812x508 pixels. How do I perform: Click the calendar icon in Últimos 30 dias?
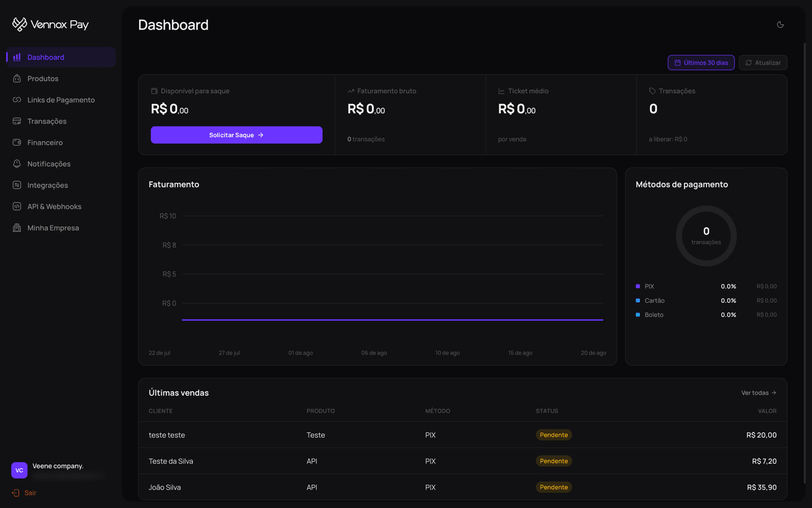(678, 62)
